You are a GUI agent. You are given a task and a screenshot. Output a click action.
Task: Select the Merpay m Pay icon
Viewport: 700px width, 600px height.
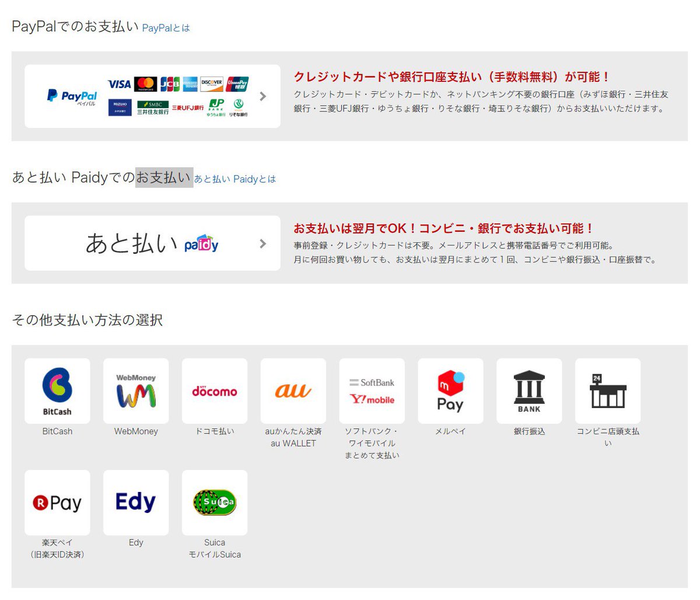tap(450, 390)
